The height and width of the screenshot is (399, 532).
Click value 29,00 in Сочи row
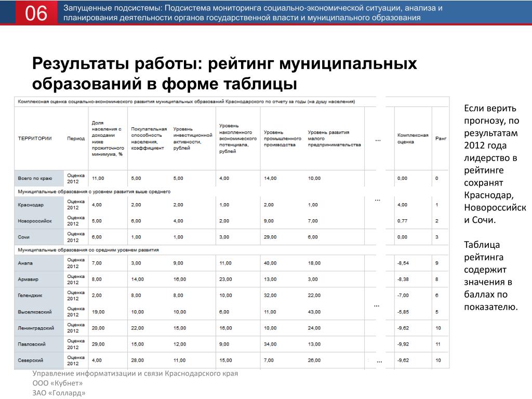point(270,237)
